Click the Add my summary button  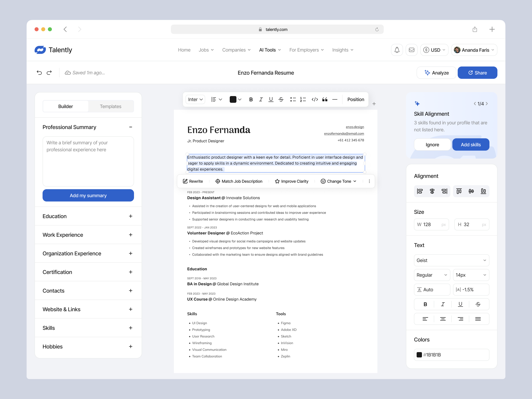coord(88,195)
